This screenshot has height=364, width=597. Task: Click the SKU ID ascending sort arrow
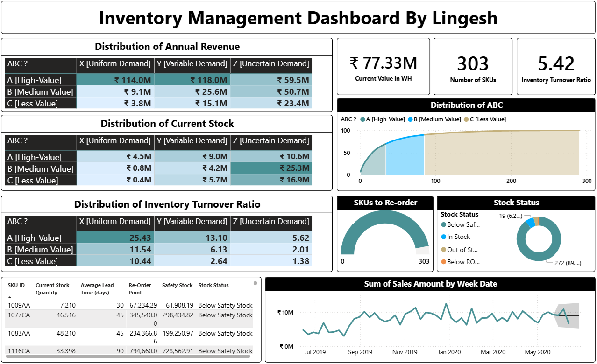[x=10, y=297]
